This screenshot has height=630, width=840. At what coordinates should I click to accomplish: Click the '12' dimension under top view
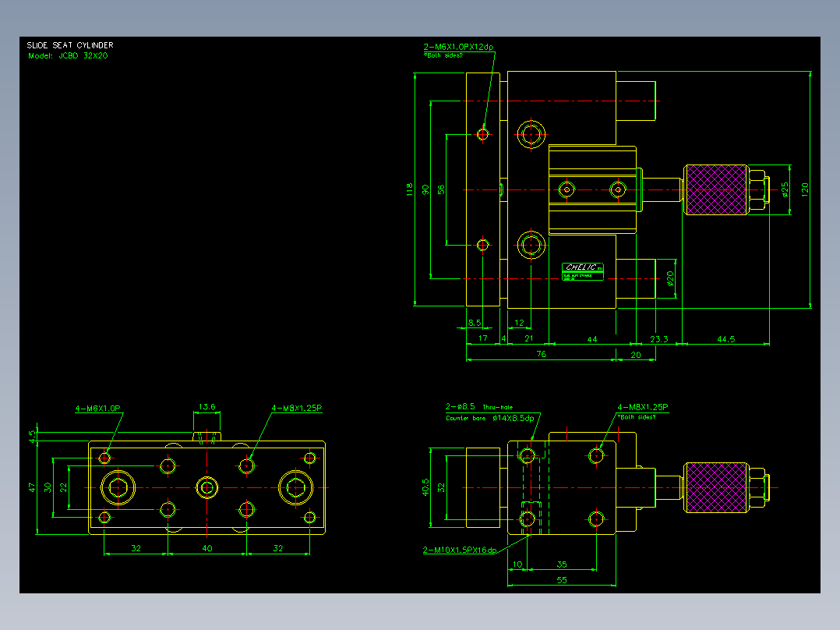pos(519,323)
